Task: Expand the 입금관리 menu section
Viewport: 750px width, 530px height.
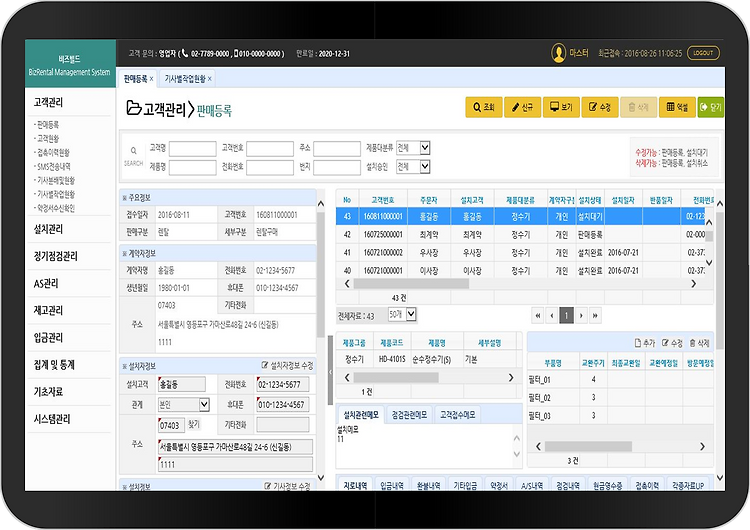Action: click(x=48, y=338)
